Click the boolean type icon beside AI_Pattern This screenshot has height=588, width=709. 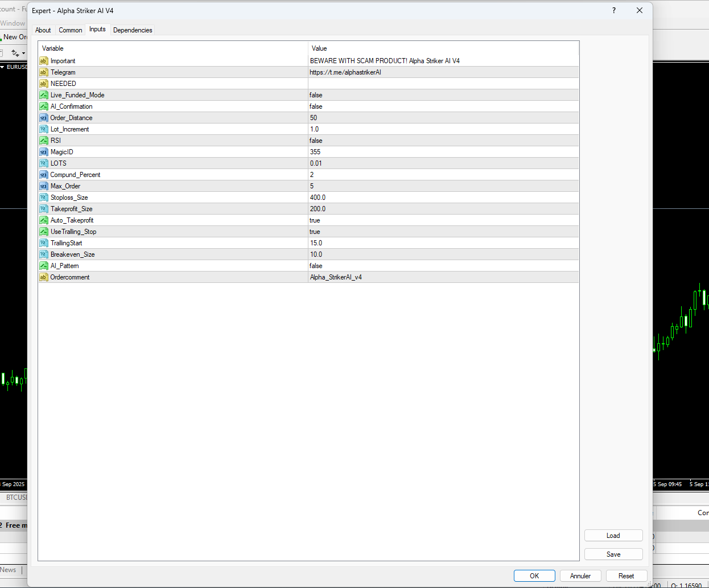[43, 266]
